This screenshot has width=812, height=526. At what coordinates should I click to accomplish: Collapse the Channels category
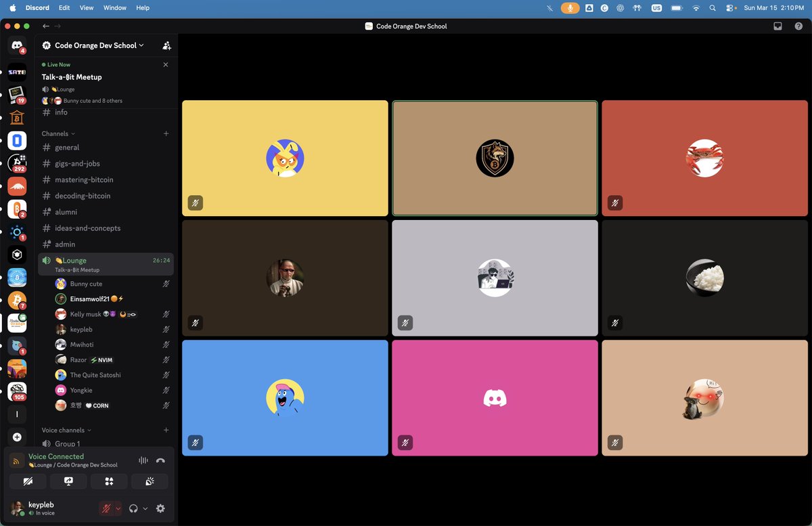tap(58, 134)
